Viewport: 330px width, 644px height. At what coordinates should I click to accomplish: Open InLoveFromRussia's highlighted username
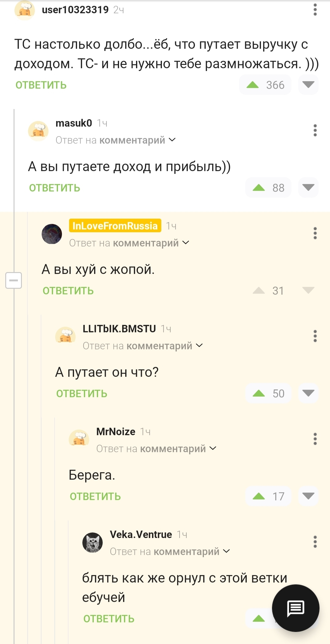click(115, 226)
